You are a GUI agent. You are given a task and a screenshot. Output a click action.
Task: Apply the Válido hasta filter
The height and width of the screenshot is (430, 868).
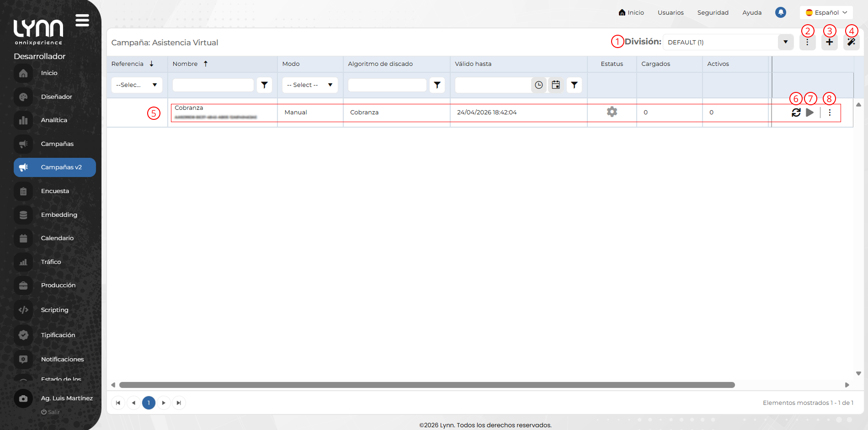(x=574, y=85)
